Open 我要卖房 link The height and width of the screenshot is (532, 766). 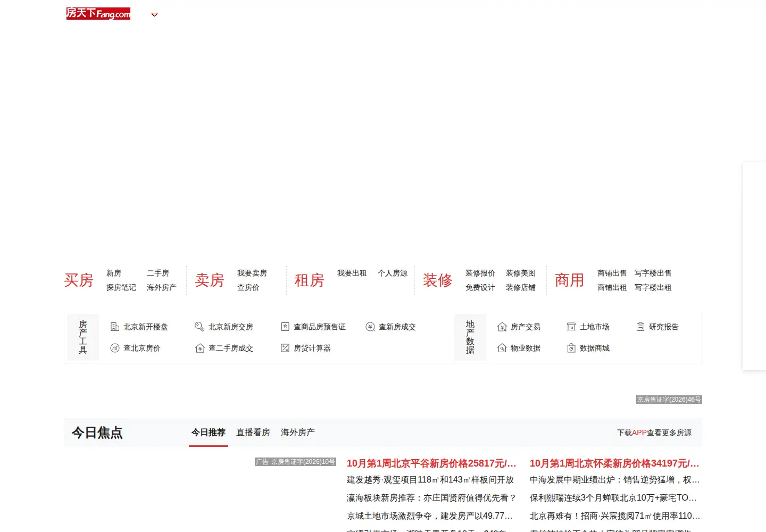[x=252, y=273]
